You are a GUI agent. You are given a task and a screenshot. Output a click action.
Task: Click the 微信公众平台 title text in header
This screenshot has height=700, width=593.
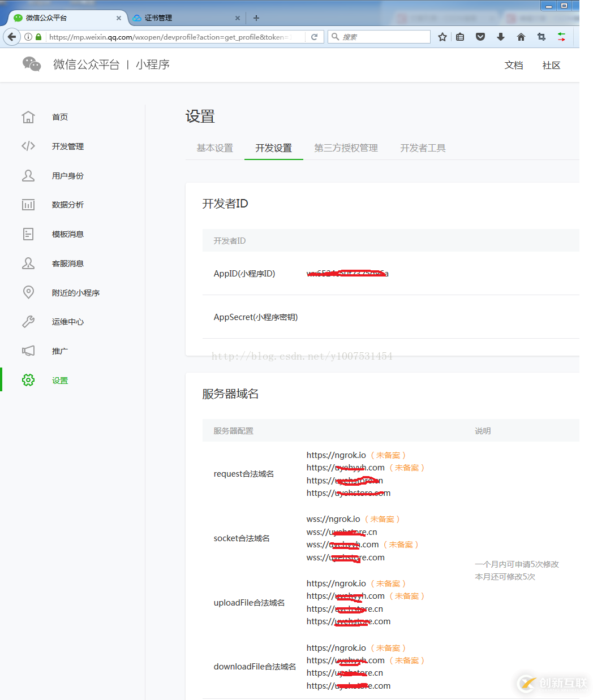tap(87, 64)
